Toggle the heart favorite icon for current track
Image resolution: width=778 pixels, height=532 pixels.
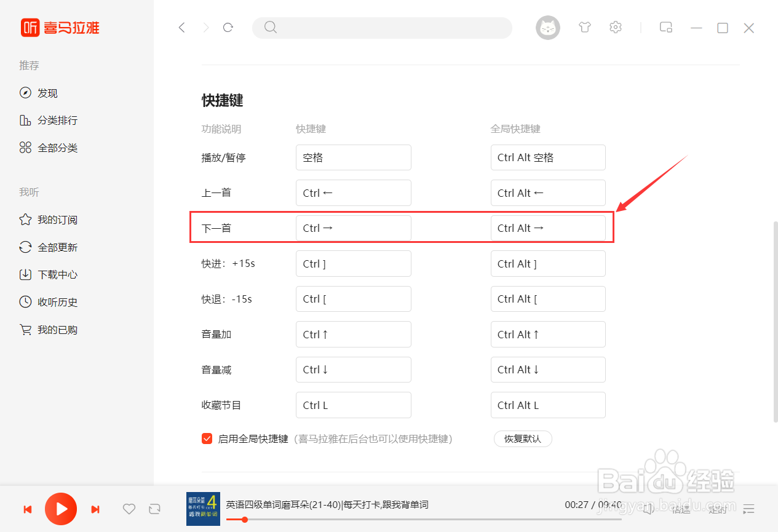pos(129,509)
